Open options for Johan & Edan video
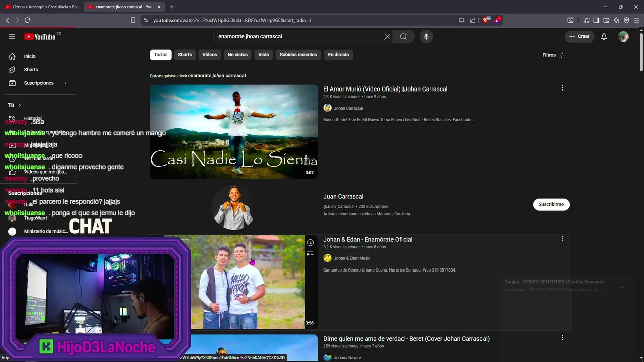This screenshot has height=362, width=644. point(562,238)
